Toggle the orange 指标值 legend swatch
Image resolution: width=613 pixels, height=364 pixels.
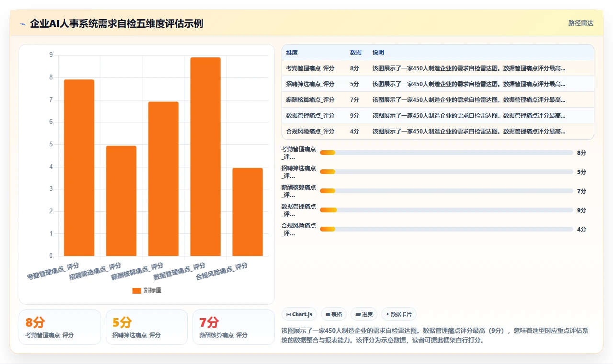point(136,290)
